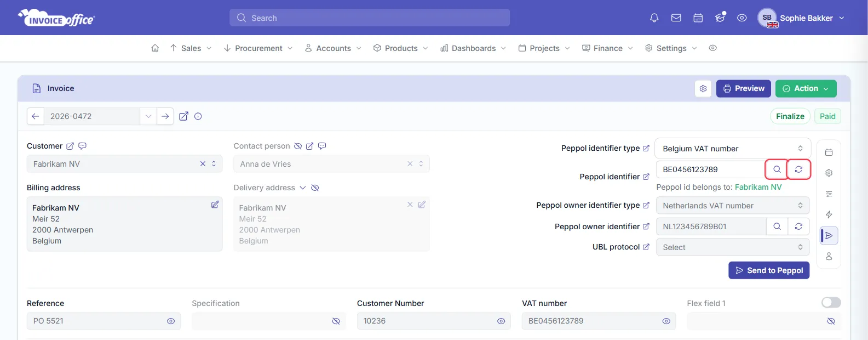Open gear icon in right sidebar

[829, 173]
